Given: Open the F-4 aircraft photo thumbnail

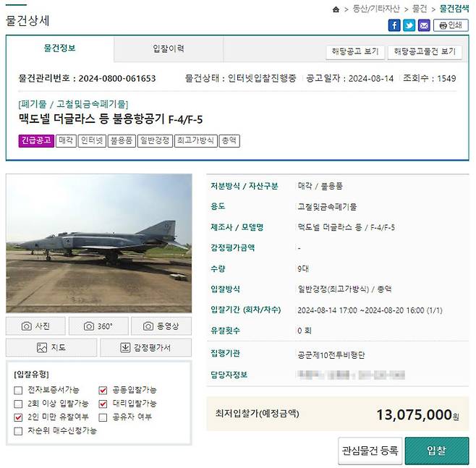Looking at the screenshot, I should (x=99, y=243).
